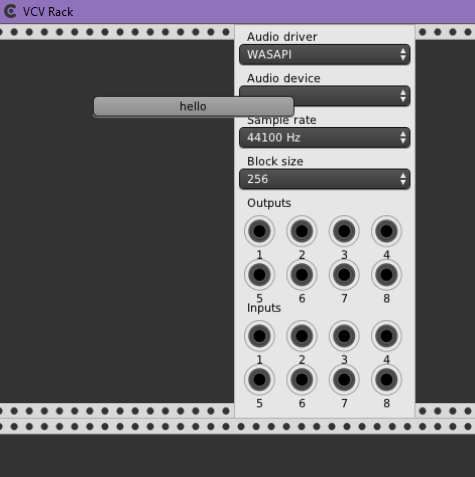Click output jack 2
Viewport: 475px width, 477px height.
(302, 231)
